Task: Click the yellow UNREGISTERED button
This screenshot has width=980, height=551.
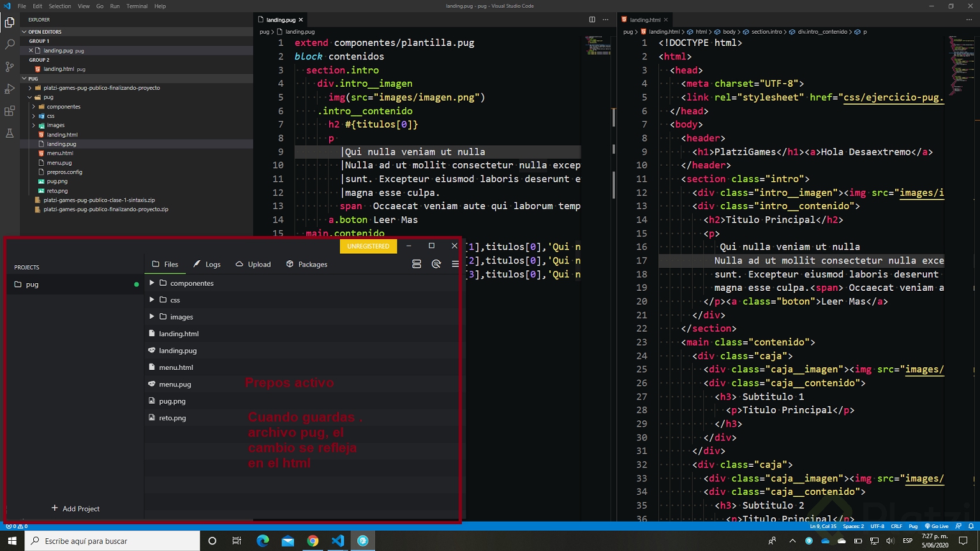Action: tap(368, 246)
